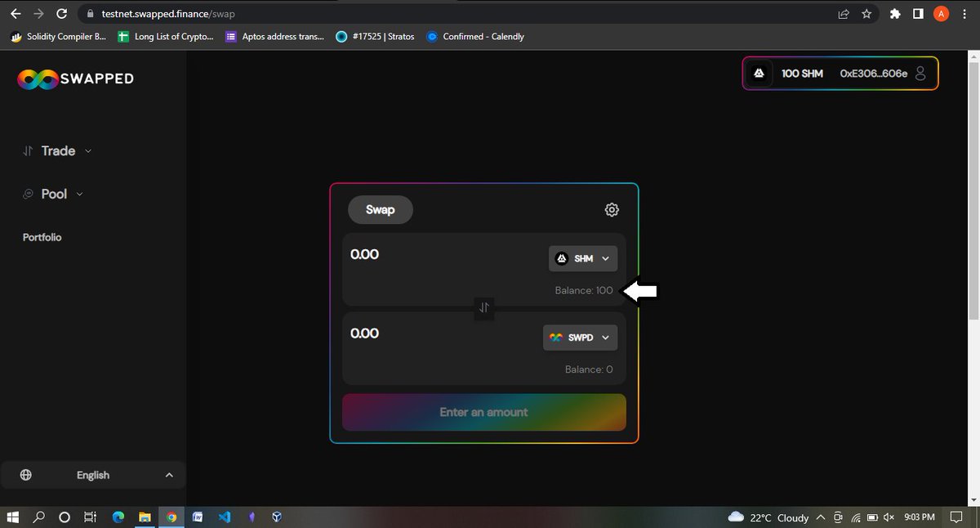980x528 pixels.
Task: Open Portfolio from the sidebar
Action: 42,237
